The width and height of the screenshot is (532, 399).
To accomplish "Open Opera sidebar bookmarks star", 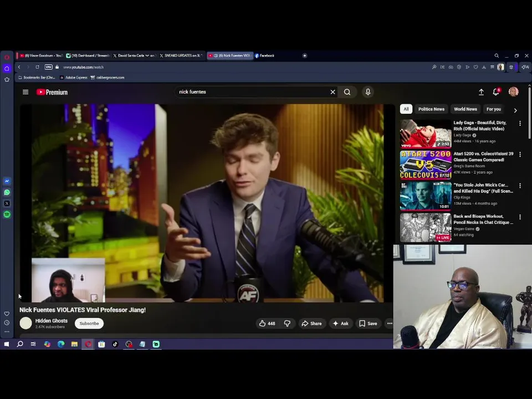I will point(7,79).
